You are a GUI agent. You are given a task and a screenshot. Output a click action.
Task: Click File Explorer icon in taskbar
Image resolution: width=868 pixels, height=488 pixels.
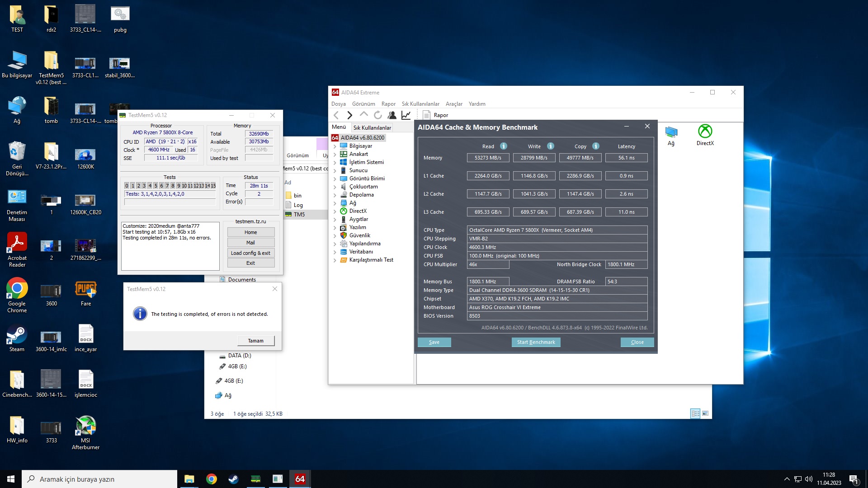click(x=189, y=479)
